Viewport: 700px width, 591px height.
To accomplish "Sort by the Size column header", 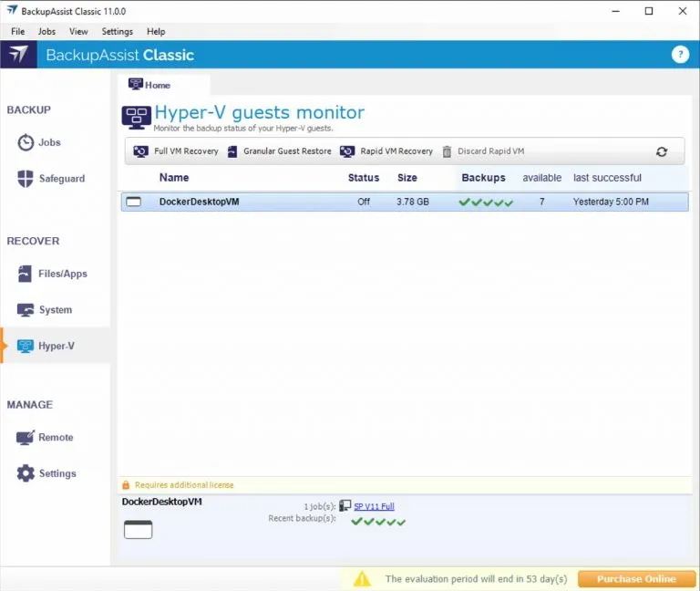I will pyautogui.click(x=407, y=178).
